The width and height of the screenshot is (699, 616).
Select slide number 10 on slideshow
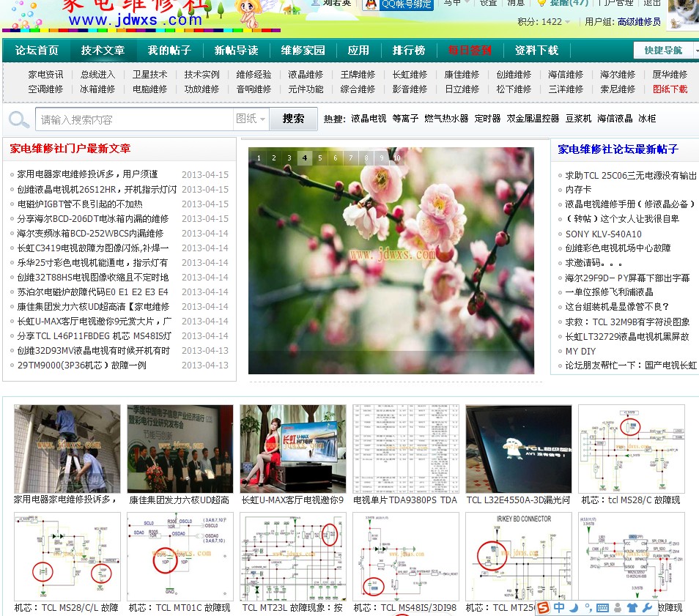[x=396, y=157]
